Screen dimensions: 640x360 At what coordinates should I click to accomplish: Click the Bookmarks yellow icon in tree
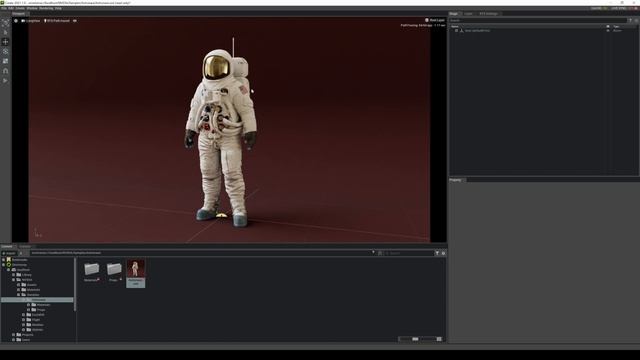click(x=9, y=260)
